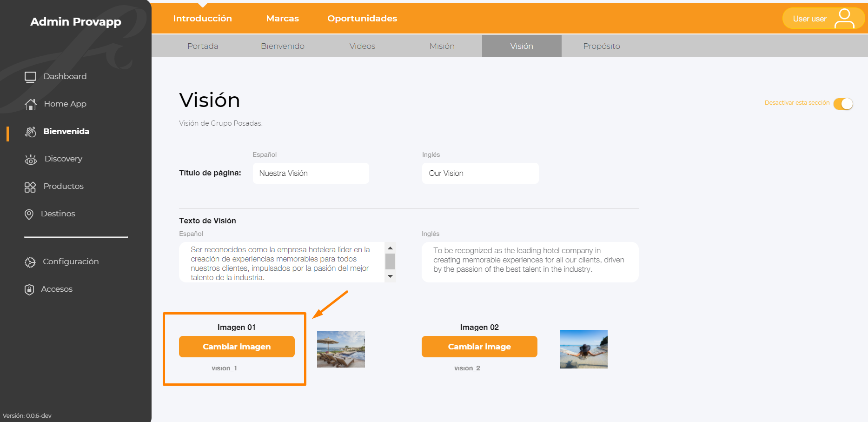Toggle the Desactivar esta sección switch
Viewport: 868px width, 422px height.
coord(843,103)
